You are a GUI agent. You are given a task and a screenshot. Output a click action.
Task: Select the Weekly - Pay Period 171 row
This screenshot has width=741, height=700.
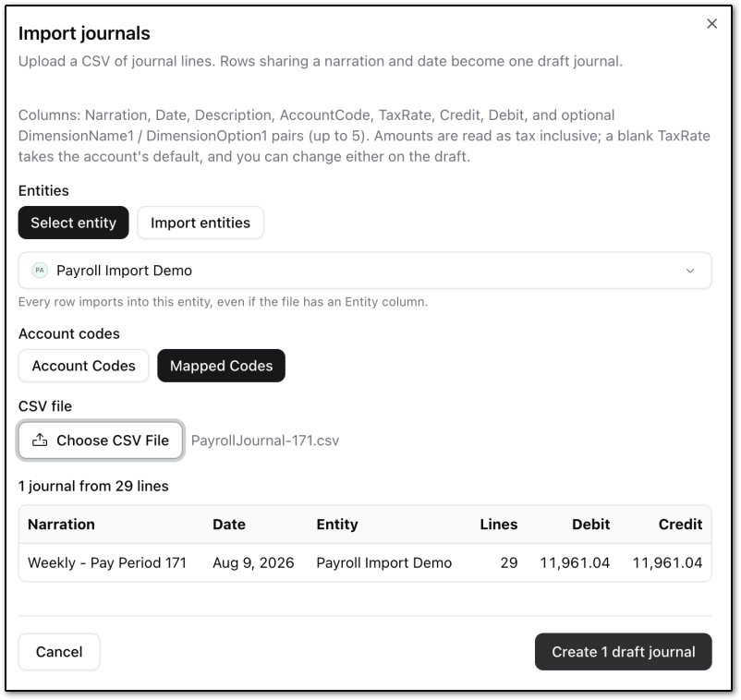(x=365, y=562)
